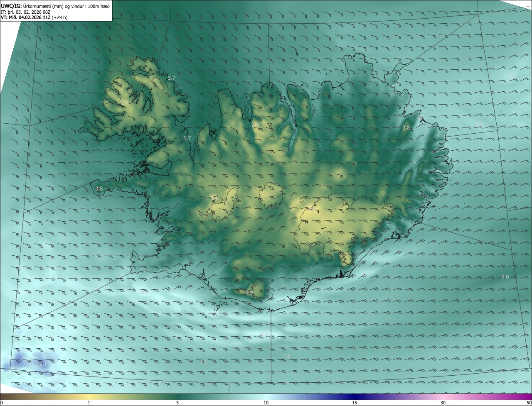This screenshot has height=406, width=532.
Task: Click the +29 h forecast offset
Action: click(x=60, y=17)
